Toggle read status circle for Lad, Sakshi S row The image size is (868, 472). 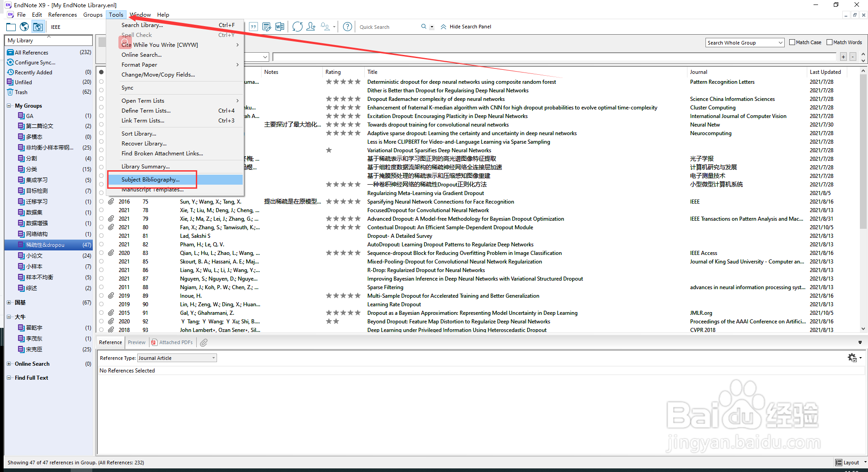[x=101, y=236]
